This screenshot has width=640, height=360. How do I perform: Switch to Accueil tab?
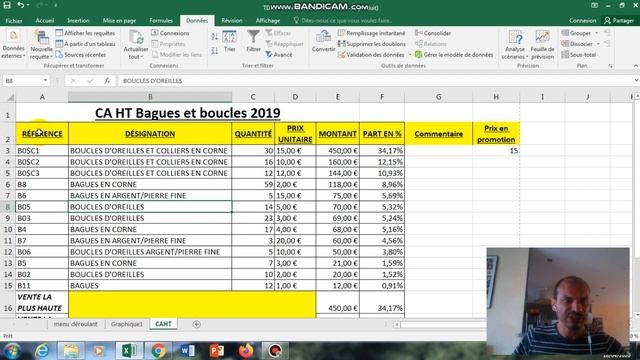44,20
